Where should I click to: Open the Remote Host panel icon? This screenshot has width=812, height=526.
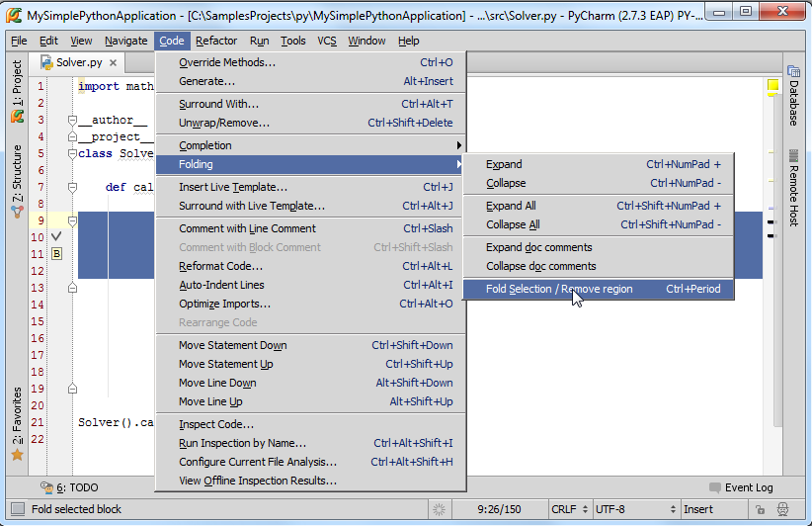tap(793, 156)
